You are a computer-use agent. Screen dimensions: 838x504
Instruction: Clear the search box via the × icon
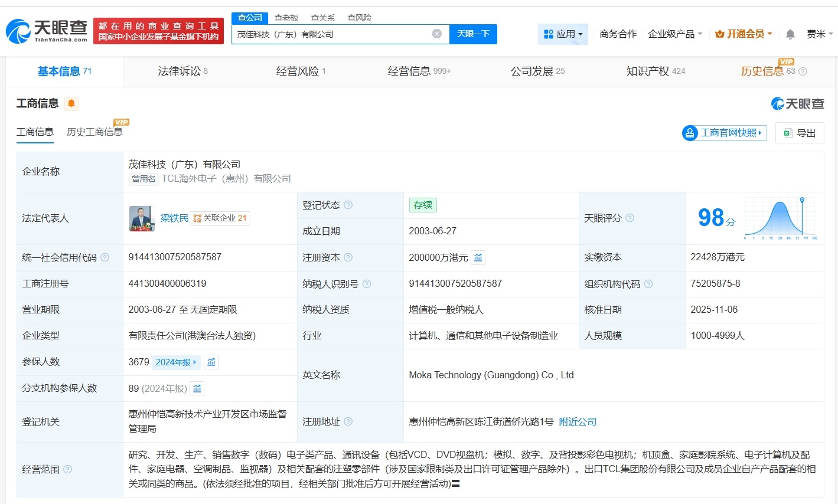tap(437, 34)
